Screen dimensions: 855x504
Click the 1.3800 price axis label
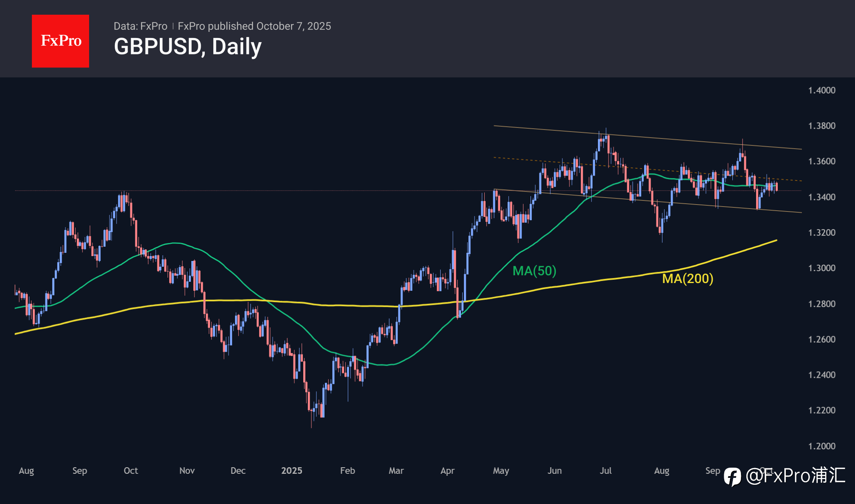pyautogui.click(x=821, y=126)
